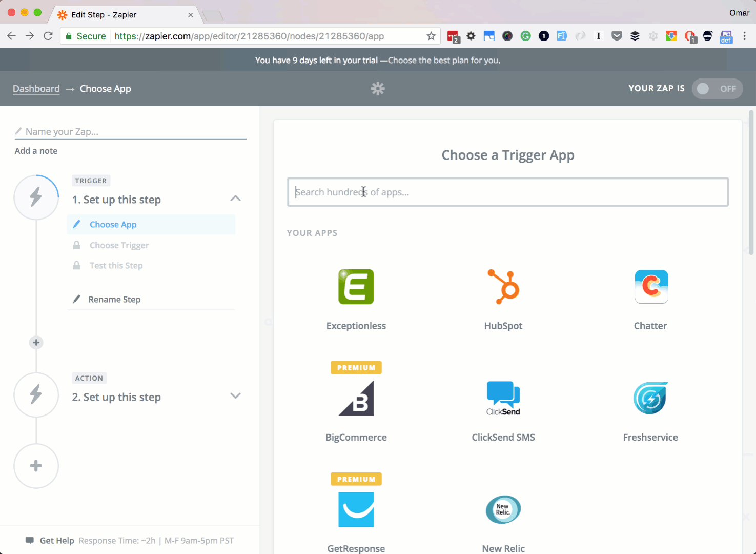The height and width of the screenshot is (554, 756).
Task: Select the Exceptionless app icon
Action: [356, 287]
